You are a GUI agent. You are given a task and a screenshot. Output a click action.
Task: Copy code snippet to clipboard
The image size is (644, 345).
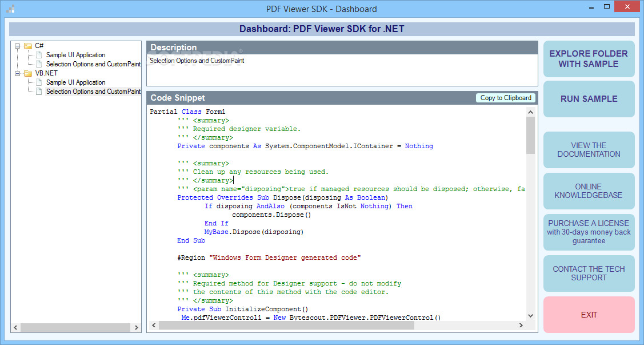coord(506,98)
